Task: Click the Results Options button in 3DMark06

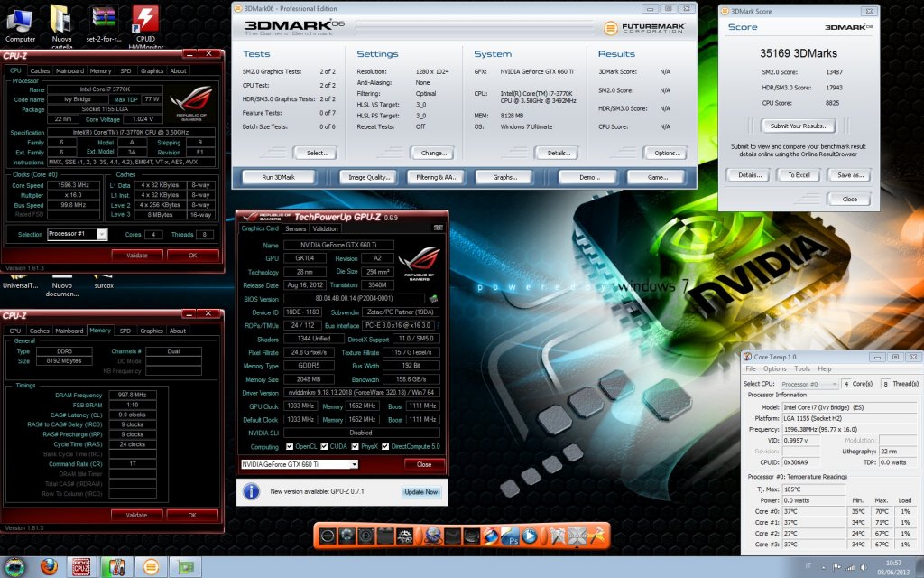Action: coord(666,153)
